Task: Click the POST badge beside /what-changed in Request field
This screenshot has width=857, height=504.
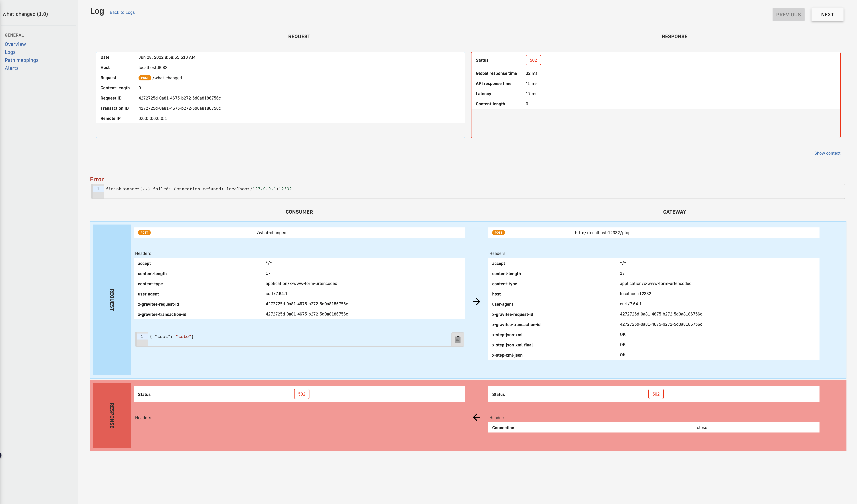Action: [x=145, y=78]
